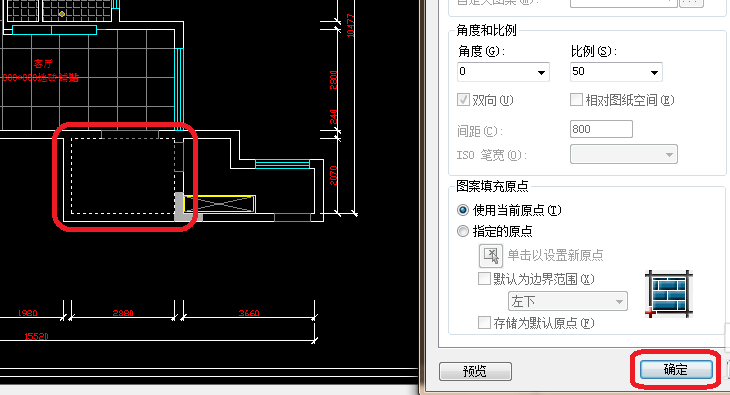
Task: Click the 3660 dimension text
Action: point(249,313)
